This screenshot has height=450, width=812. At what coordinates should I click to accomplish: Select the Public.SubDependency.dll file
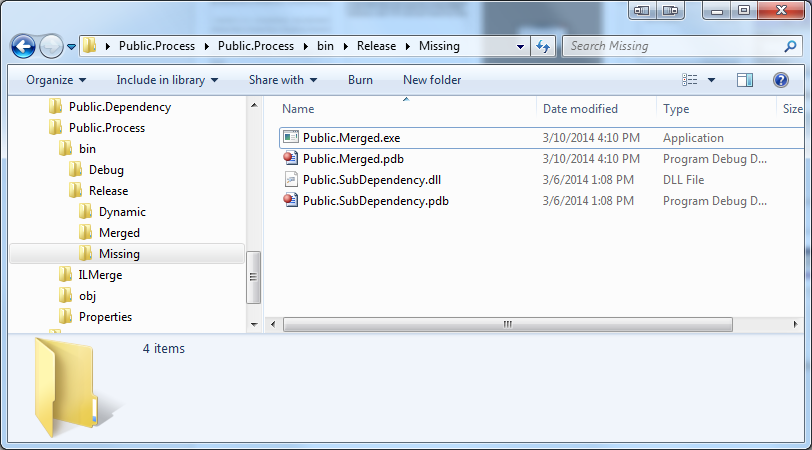tap(371, 180)
